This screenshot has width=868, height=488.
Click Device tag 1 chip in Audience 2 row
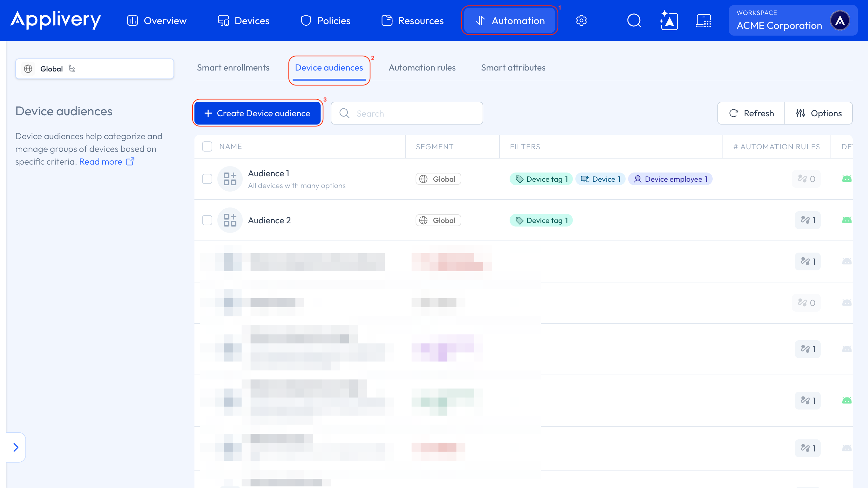click(x=541, y=220)
